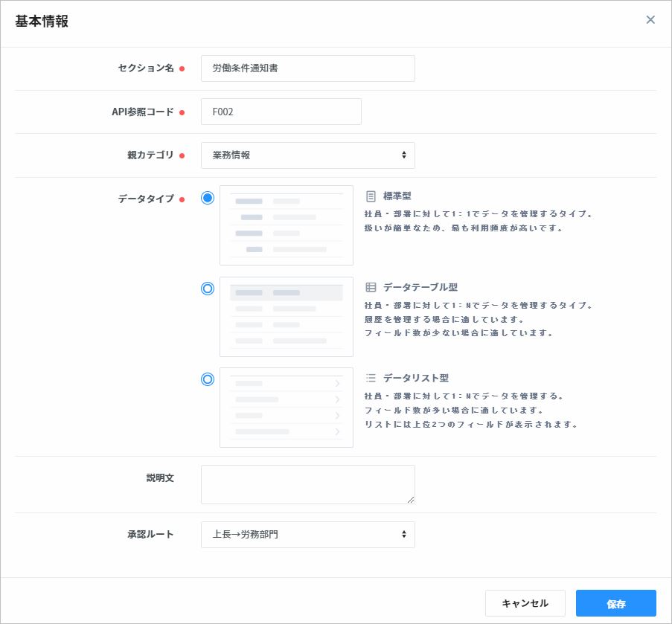This screenshot has width=672, height=624.
Task: Click the 標準型 document icon
Action: tap(371, 196)
